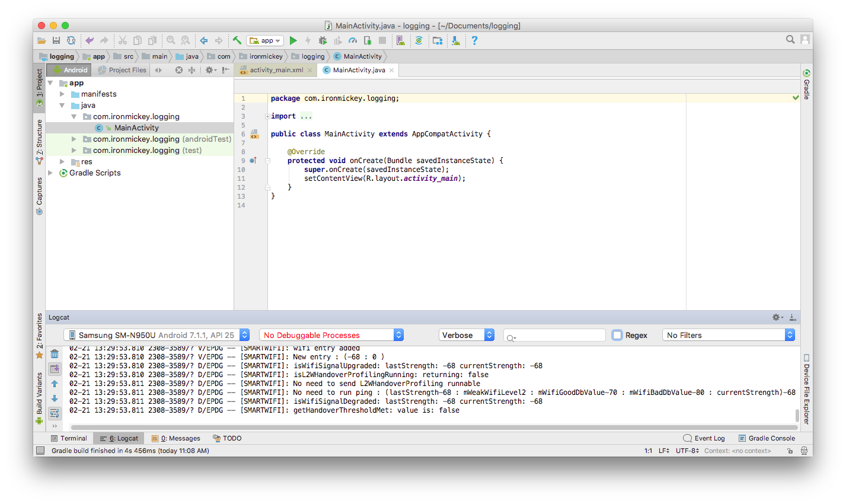Enable the Regex checkbox
Image resolution: width=846 pixels, height=504 pixels.
[617, 335]
